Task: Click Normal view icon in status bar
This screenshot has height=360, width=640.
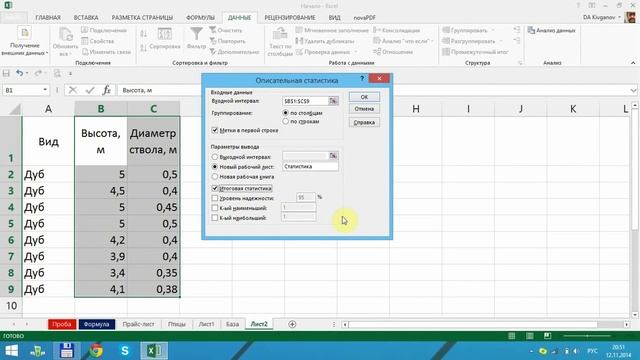Action: click(x=511, y=336)
